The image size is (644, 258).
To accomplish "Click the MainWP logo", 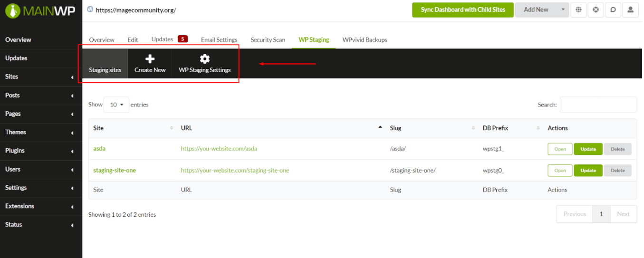I will click(x=40, y=10).
